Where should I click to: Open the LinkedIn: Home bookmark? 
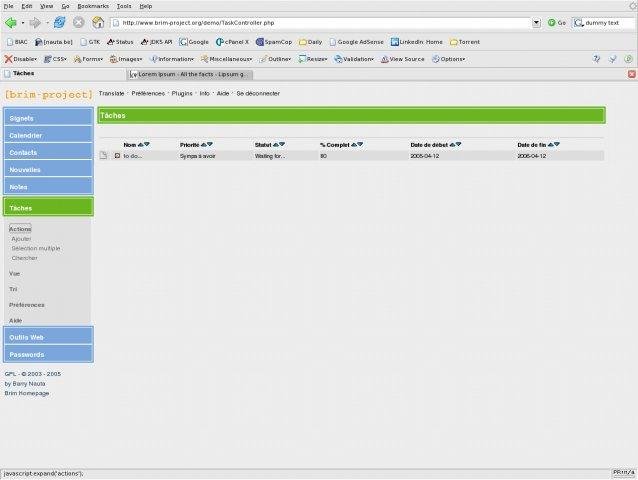click(420, 42)
